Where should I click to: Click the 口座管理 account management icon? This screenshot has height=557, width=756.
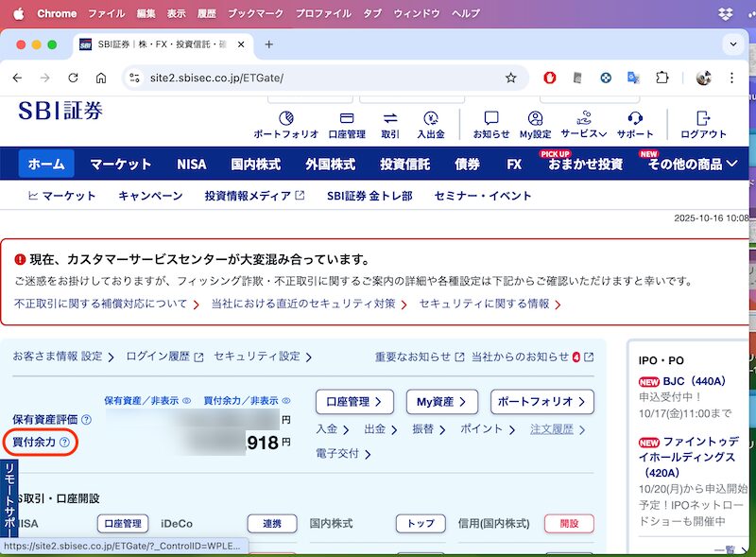(x=347, y=119)
